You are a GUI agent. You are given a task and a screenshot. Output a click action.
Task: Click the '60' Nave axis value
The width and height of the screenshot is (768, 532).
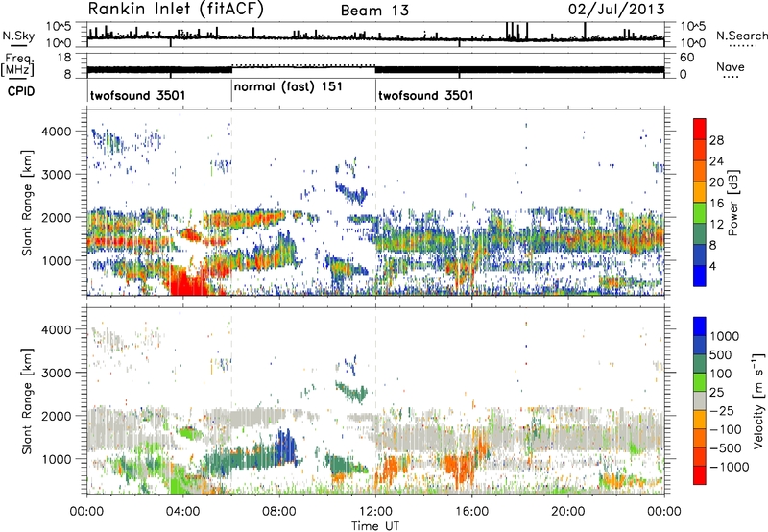click(686, 58)
